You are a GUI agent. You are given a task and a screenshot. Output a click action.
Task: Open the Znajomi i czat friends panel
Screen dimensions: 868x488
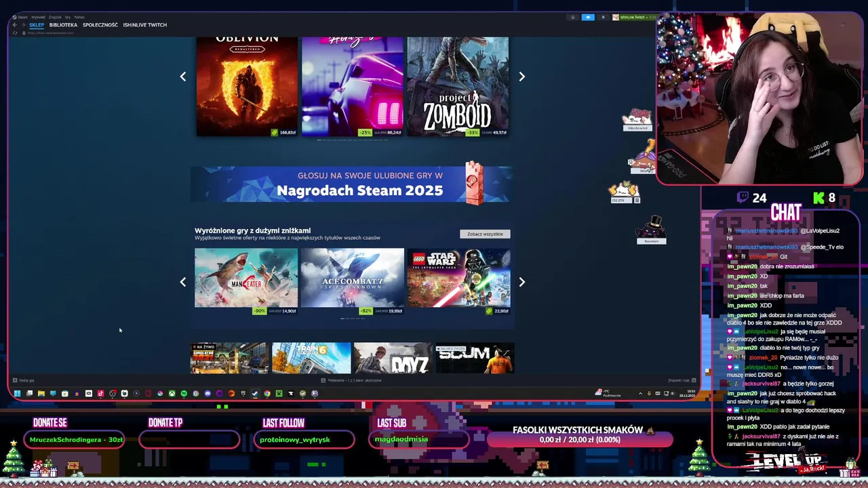[681, 380]
